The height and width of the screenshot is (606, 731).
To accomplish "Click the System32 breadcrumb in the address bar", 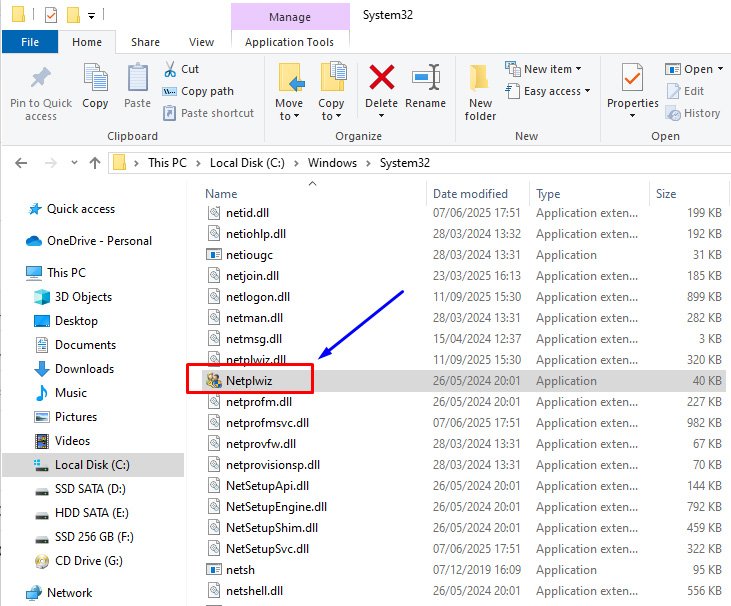I will point(405,163).
